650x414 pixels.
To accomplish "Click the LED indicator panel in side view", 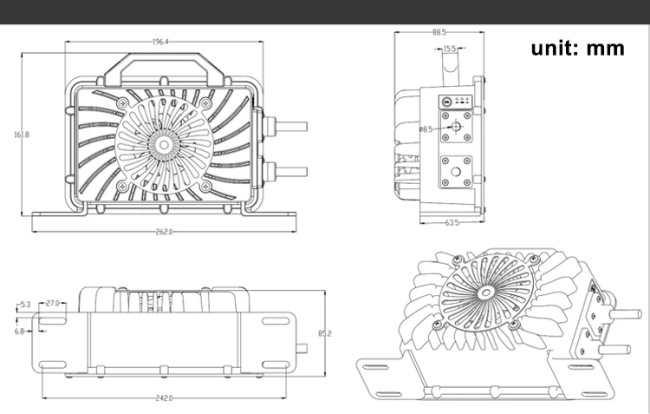I will click(456, 102).
